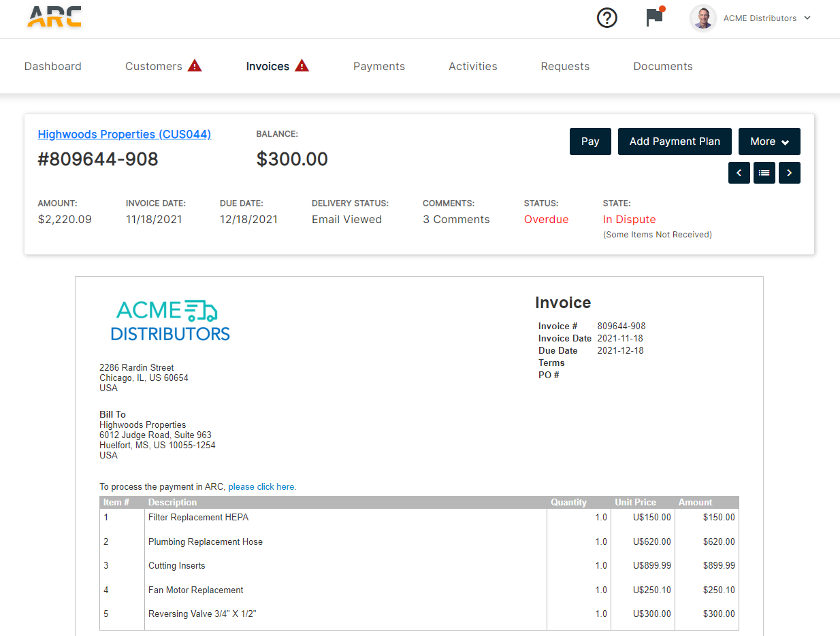This screenshot has width=840, height=636.
Task: Click the Plumbing Replacement Hose description
Action: point(205,542)
